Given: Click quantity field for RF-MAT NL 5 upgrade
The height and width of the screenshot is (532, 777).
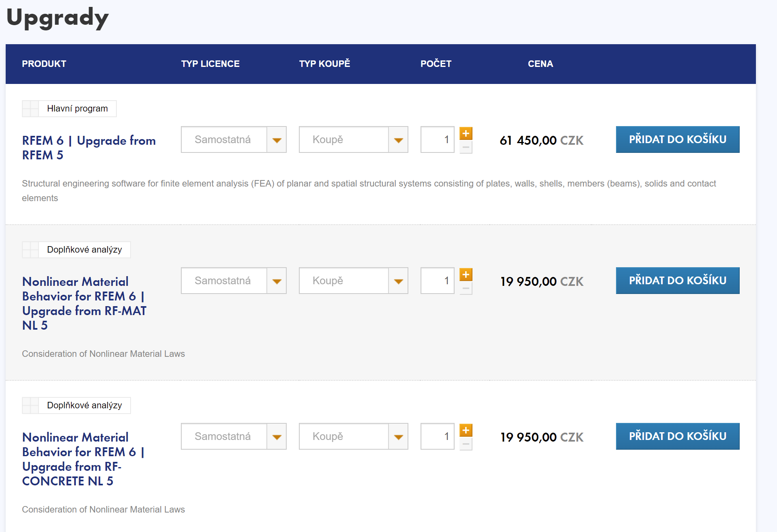Looking at the screenshot, I should click(x=438, y=281).
